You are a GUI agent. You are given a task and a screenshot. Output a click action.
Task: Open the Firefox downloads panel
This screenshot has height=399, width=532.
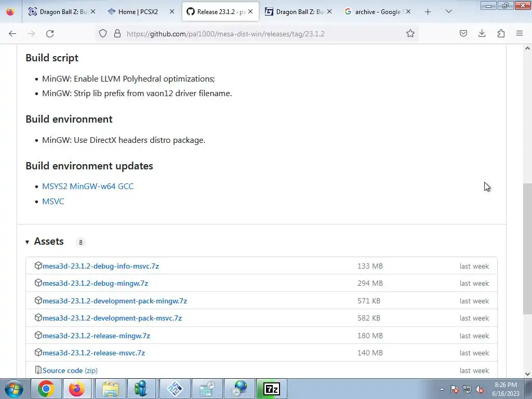(x=482, y=33)
